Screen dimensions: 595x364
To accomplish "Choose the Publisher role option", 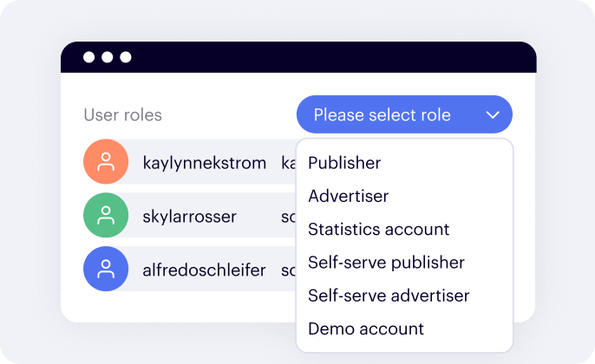I will 344,163.
